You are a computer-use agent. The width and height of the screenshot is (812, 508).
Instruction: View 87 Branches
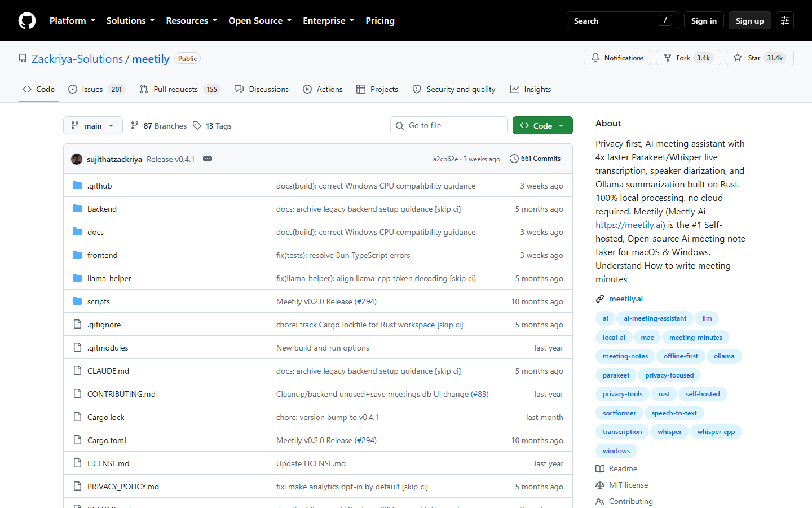(x=158, y=126)
